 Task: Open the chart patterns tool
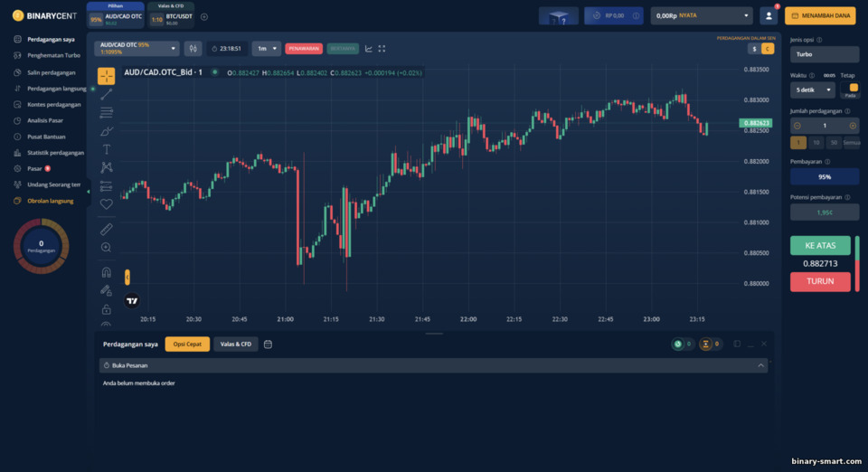point(107,167)
